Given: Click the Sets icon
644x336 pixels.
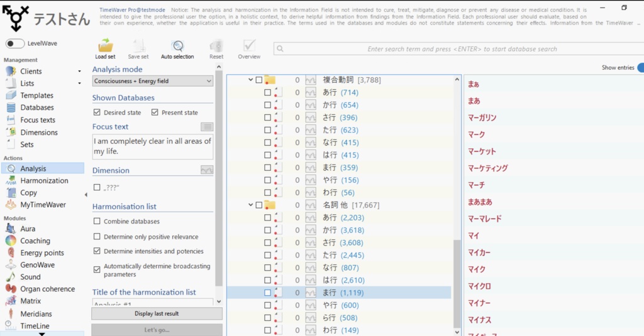Looking at the screenshot, I should pos(11,144).
